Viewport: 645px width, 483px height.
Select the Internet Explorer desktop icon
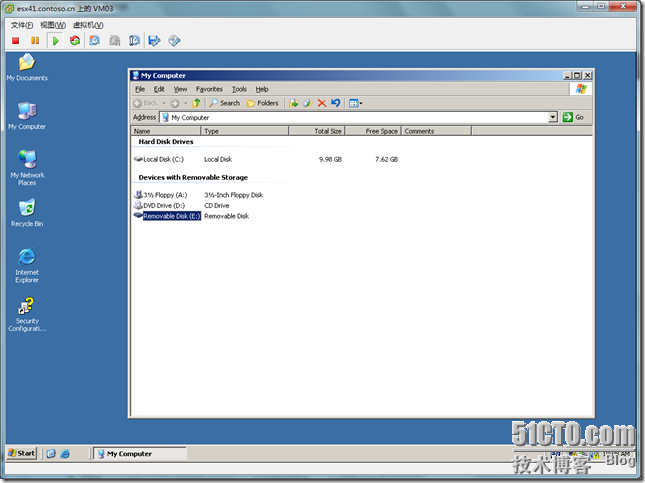click(x=27, y=265)
